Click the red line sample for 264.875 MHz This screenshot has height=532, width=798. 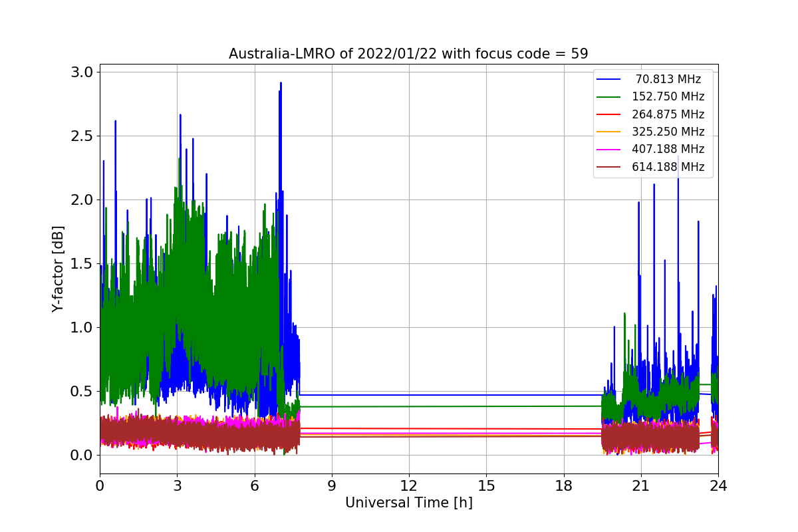(609, 114)
